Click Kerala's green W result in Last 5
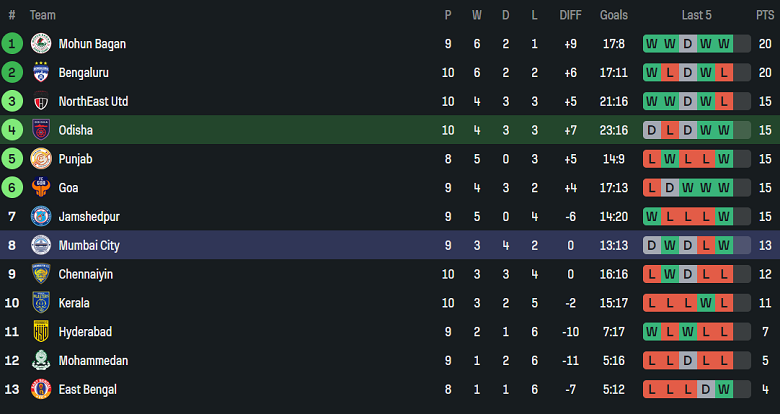This screenshot has height=414, width=780. coord(706,303)
